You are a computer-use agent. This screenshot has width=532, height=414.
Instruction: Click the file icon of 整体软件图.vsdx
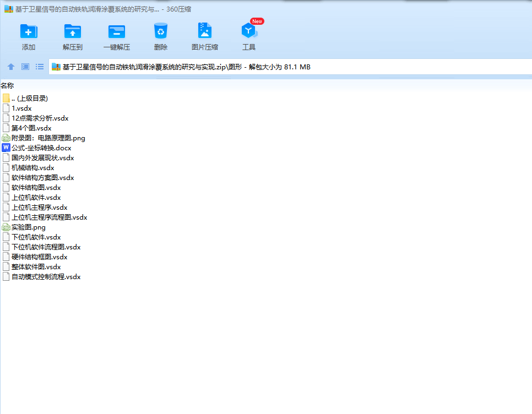tap(6, 267)
